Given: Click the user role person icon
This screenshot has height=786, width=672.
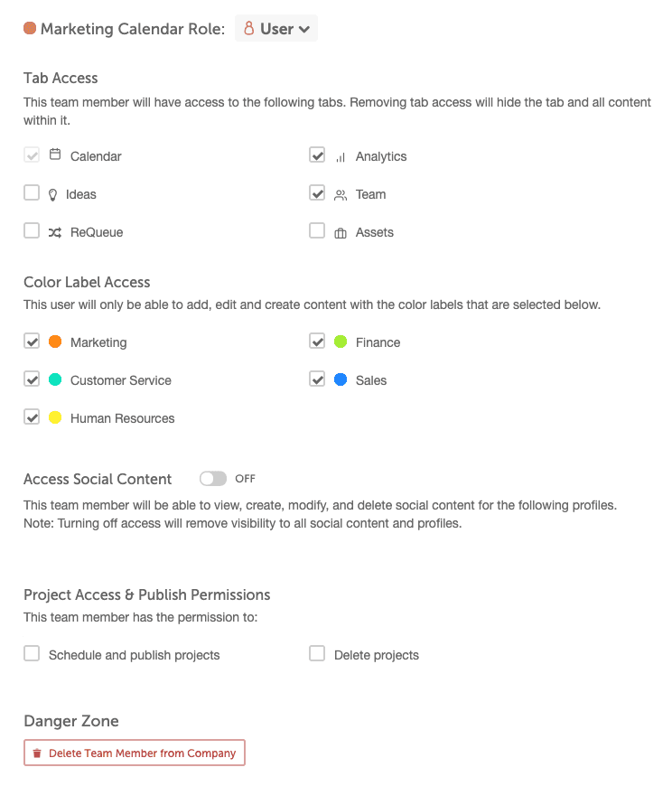Looking at the screenshot, I should click(x=249, y=29).
